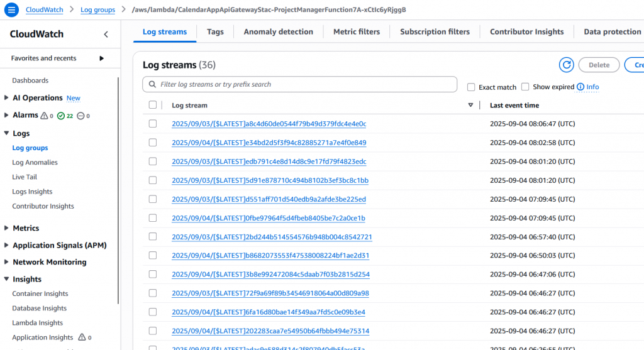Open log stream ending 72f9a69f89b34546918064a00d809a98
Viewport: 644px width, 350px height.
point(270,293)
